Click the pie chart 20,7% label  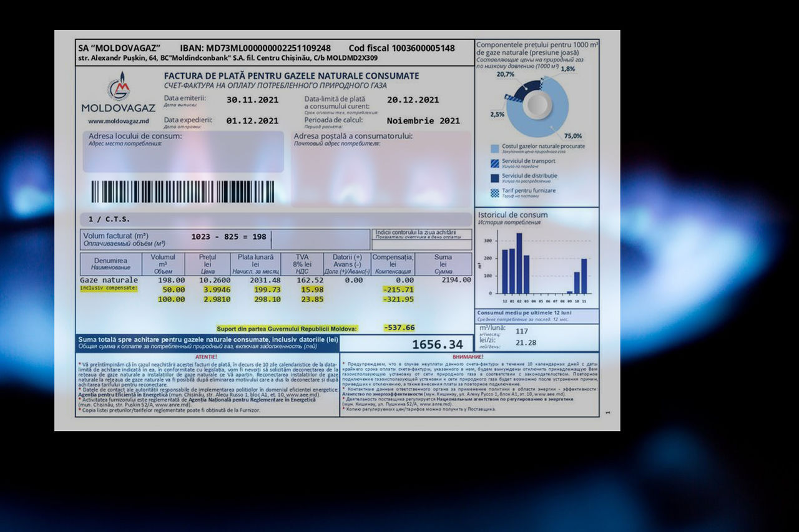point(506,74)
